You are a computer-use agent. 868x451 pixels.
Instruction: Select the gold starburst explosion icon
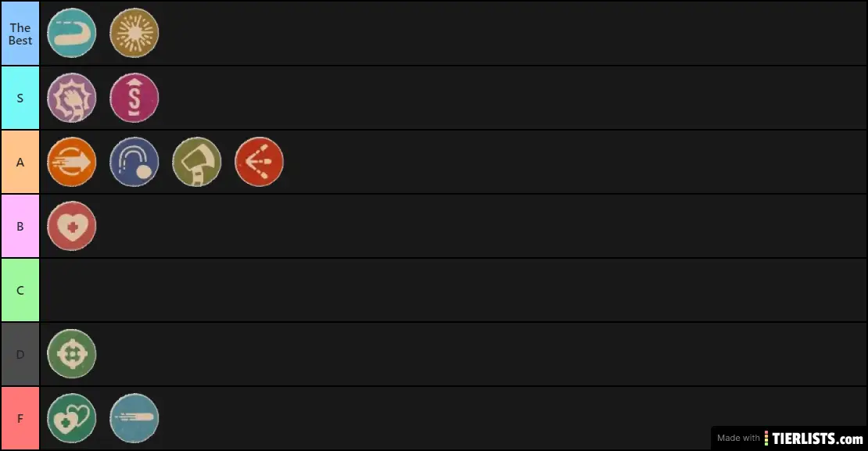pyautogui.click(x=135, y=34)
